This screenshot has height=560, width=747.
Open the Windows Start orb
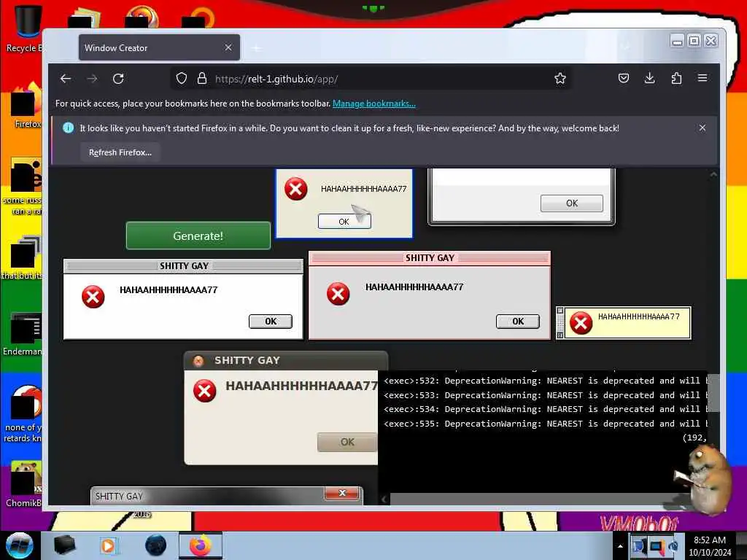point(19,545)
